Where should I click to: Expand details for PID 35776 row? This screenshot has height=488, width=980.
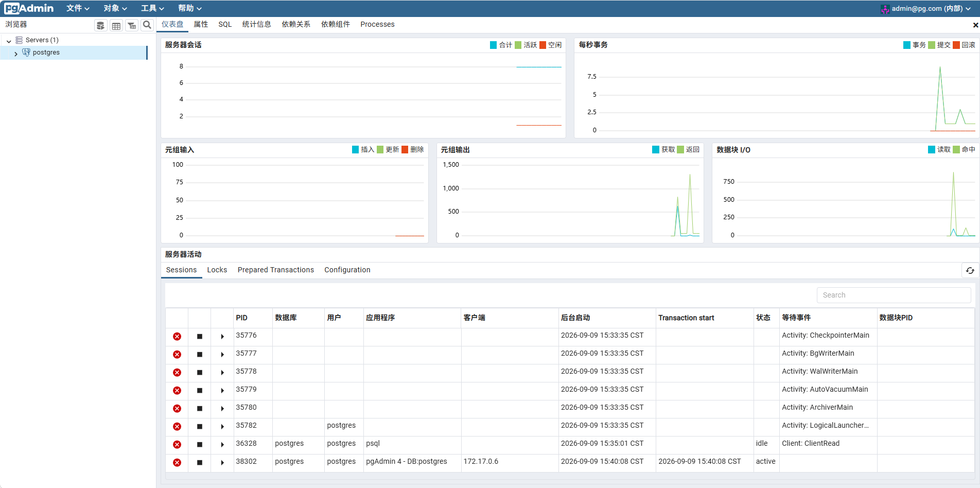222,337
